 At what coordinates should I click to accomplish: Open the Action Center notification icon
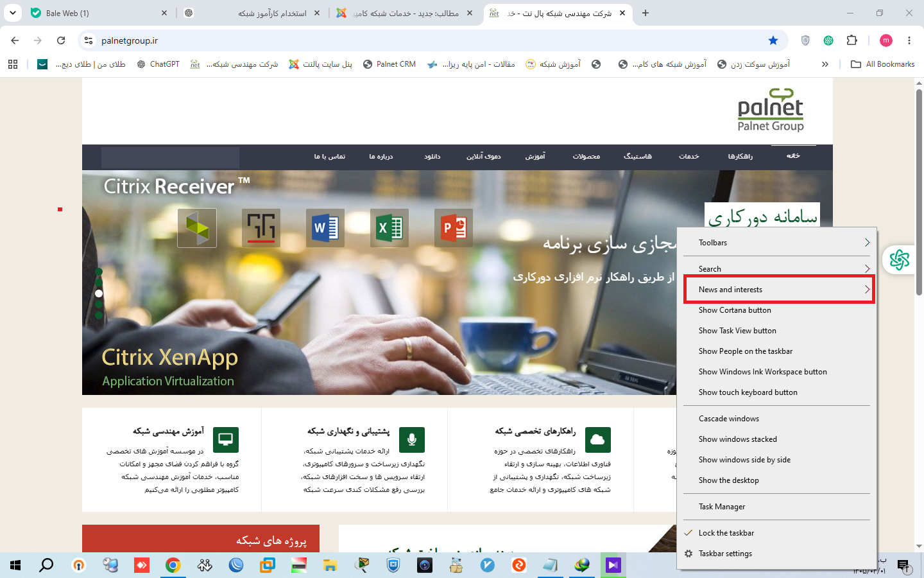[903, 565]
